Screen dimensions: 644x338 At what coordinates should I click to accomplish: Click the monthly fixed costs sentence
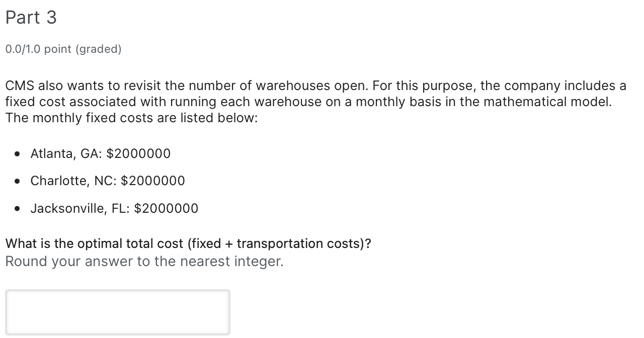click(131, 118)
